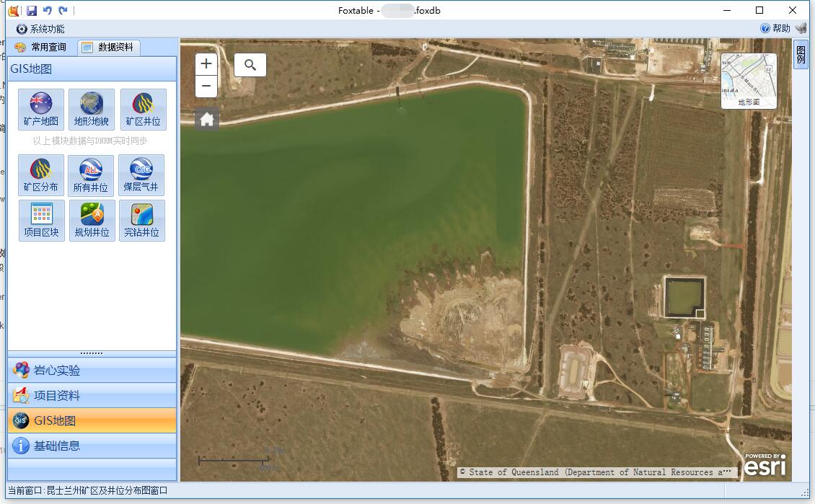Screen dimensions: 815x504
Task: Click the Foxtable application logo icon
Action: coord(14,10)
